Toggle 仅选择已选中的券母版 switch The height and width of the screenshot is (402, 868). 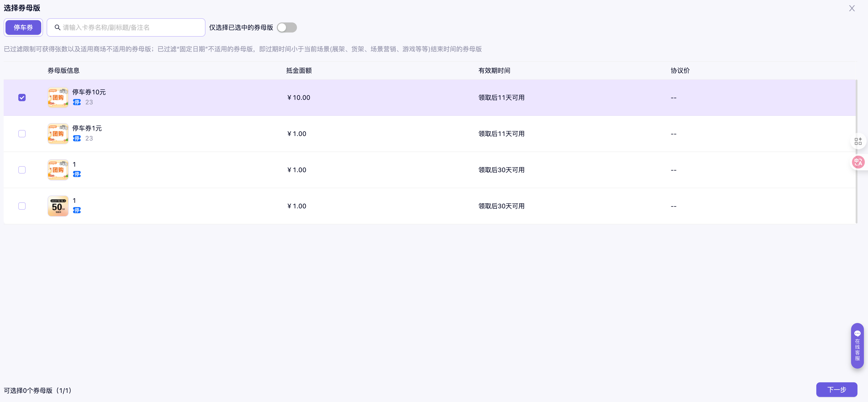point(287,27)
